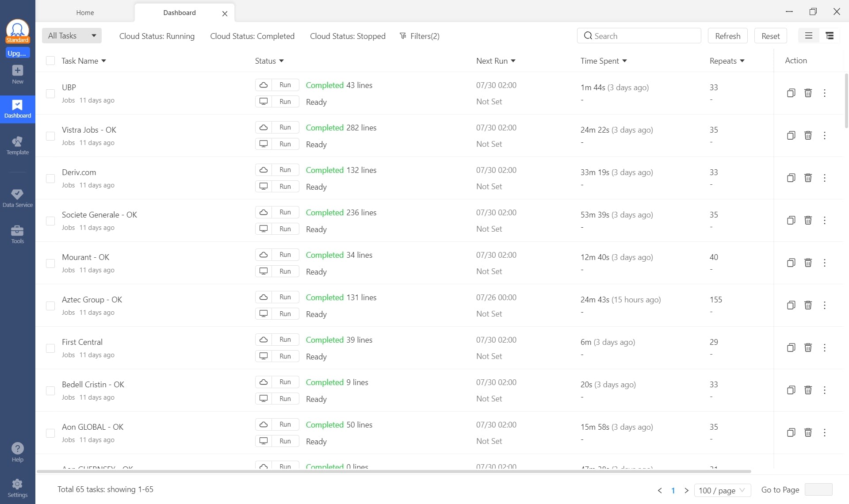This screenshot has height=504, width=849.
Task: Open the All Tasks dropdown
Action: click(72, 36)
